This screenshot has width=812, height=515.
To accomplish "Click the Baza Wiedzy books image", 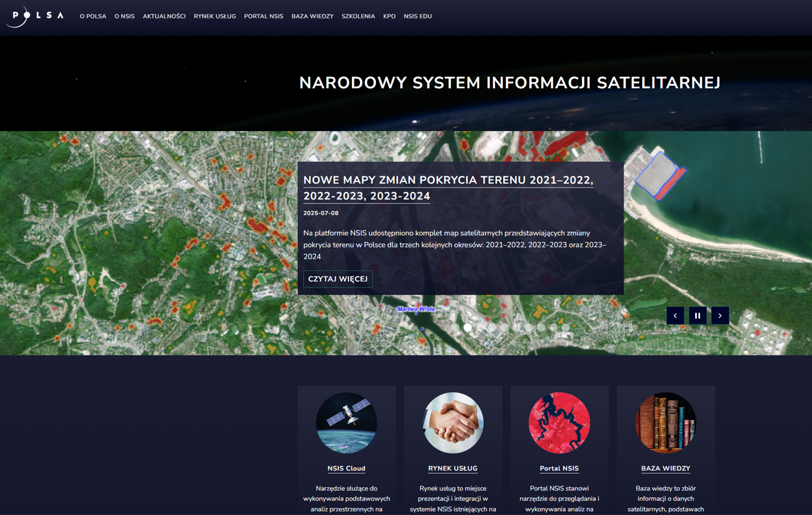I will [x=665, y=423].
